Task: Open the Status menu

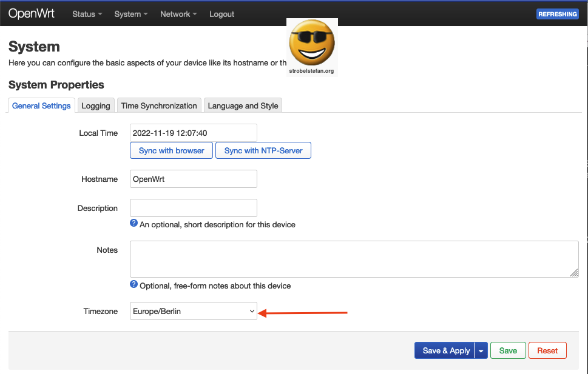Action: (87, 14)
